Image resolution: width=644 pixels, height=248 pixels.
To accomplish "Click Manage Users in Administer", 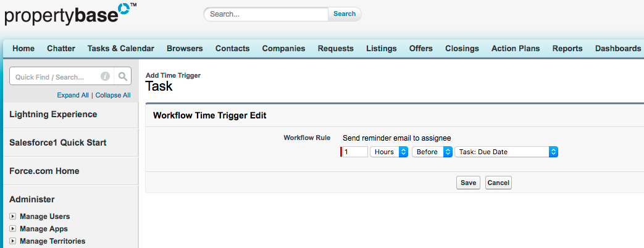I will click(x=45, y=217).
